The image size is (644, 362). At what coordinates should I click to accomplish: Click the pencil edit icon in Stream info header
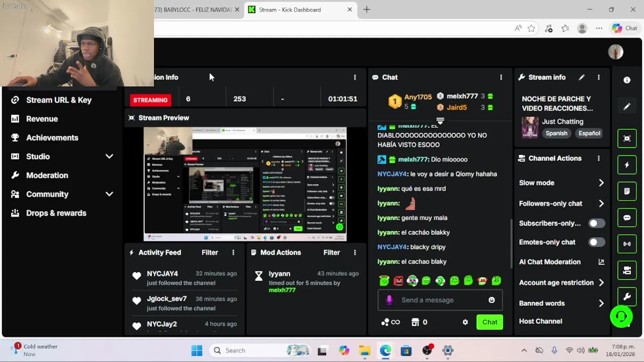[582, 77]
